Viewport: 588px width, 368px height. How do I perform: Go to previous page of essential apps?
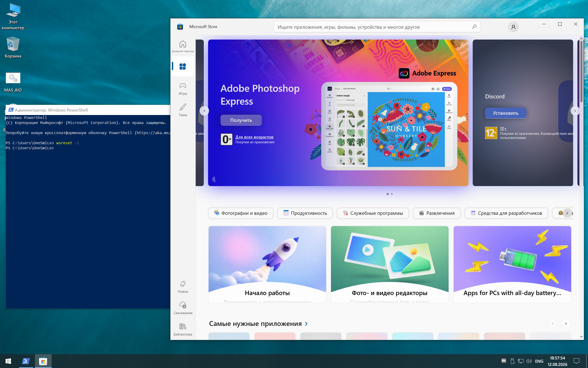(553, 324)
